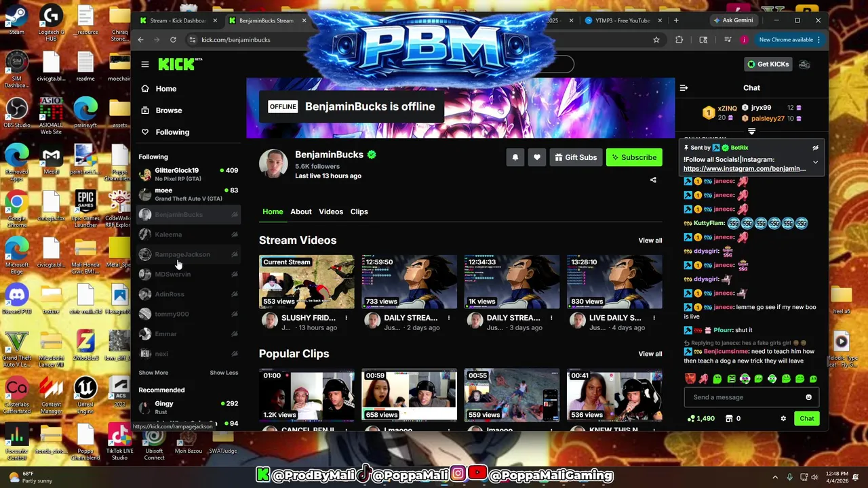Click Chrome profile avatar
Viewport: 868px width, 488px height.
744,40
